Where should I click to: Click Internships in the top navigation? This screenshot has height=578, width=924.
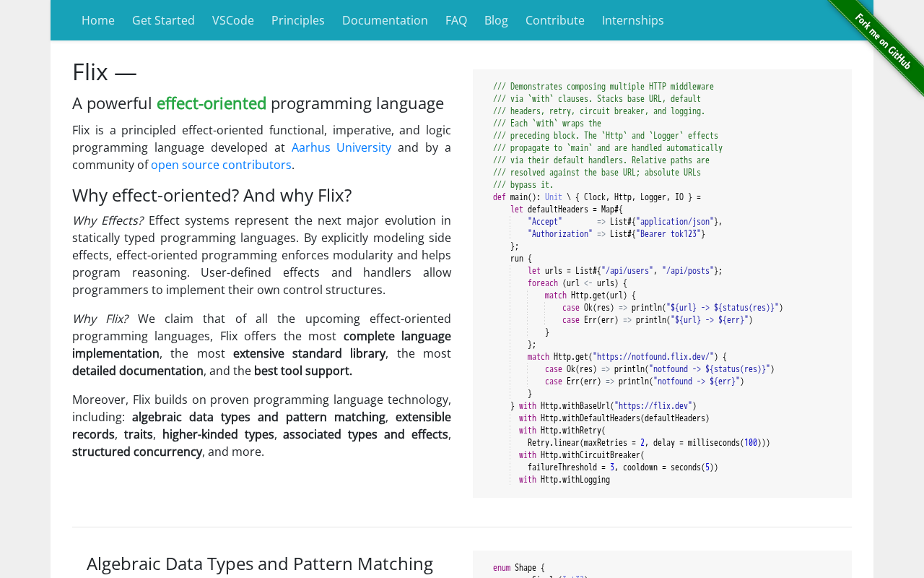632,20
